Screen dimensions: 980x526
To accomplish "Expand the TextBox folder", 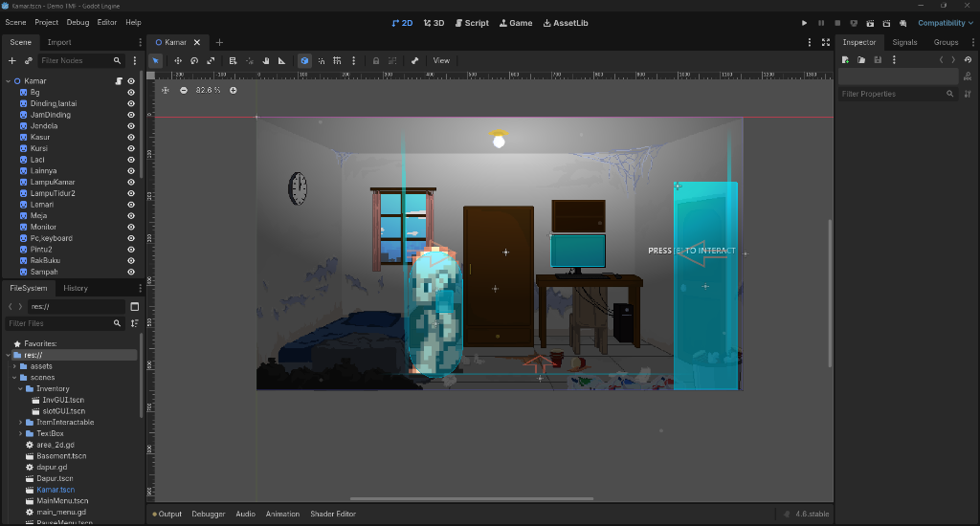I will point(21,433).
